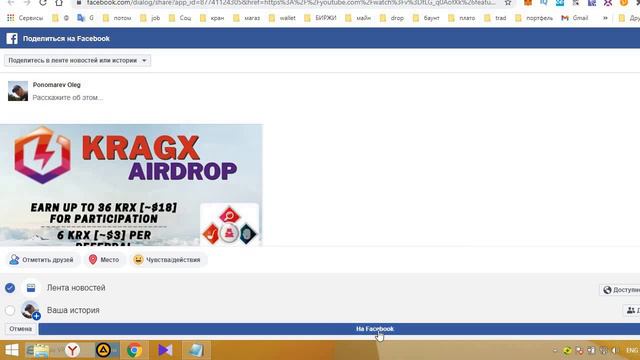Open Yandex browser from the taskbar
The image size is (640, 360).
click(73, 350)
